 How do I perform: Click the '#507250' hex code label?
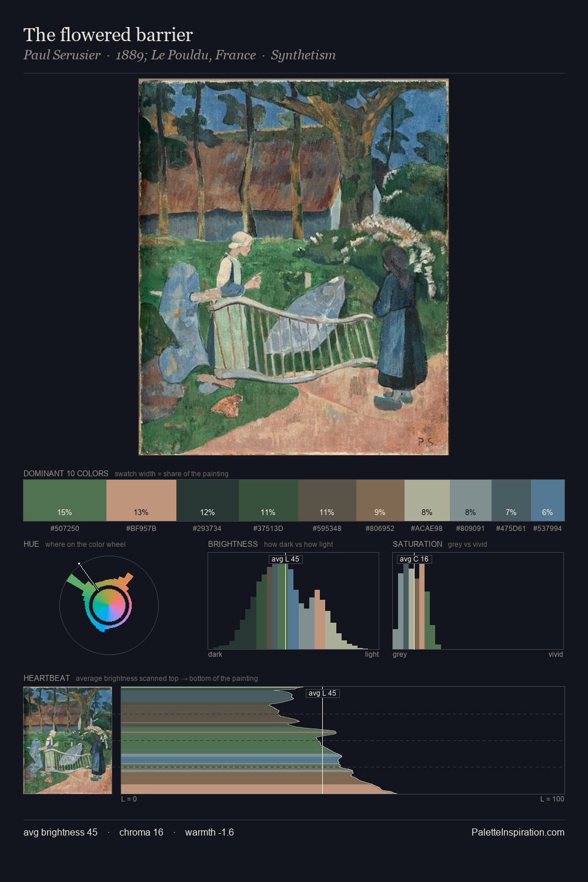click(65, 529)
